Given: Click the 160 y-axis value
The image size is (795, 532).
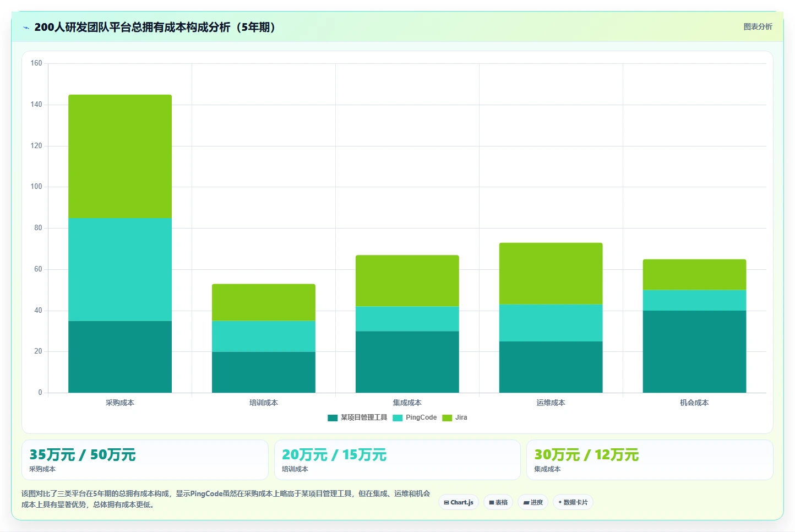Looking at the screenshot, I should point(36,63).
